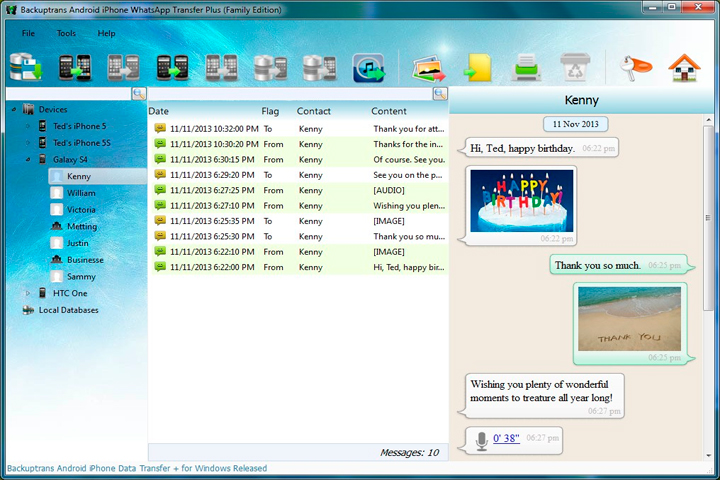Viewport: 720px width, 480px height.
Task: Sort by the Contact column header
Action: coord(314,111)
